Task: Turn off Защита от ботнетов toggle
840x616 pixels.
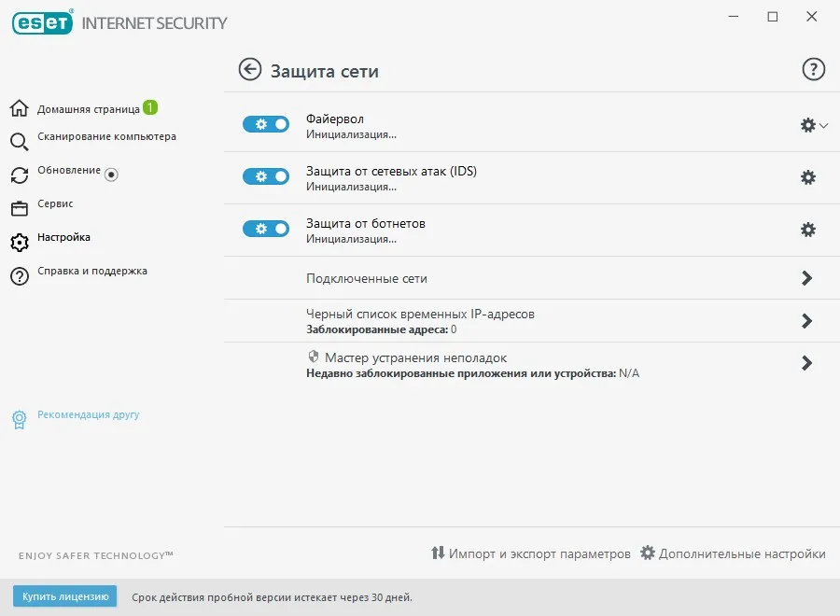Action: click(x=266, y=229)
